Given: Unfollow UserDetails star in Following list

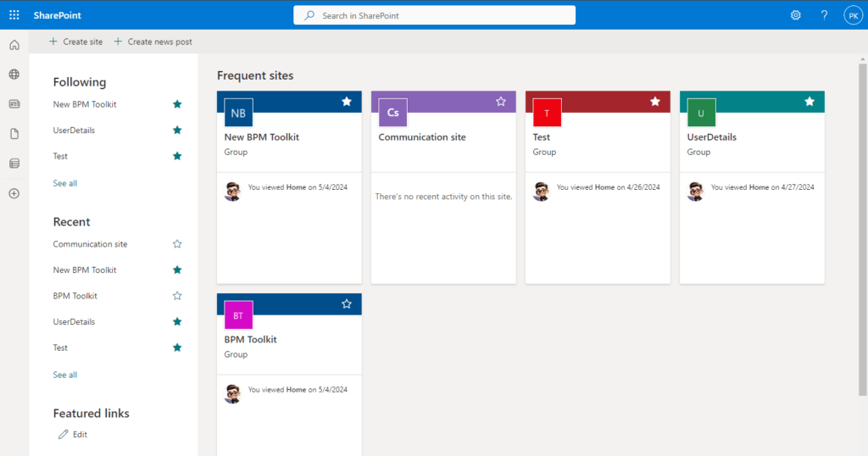Looking at the screenshot, I should pyautogui.click(x=177, y=130).
